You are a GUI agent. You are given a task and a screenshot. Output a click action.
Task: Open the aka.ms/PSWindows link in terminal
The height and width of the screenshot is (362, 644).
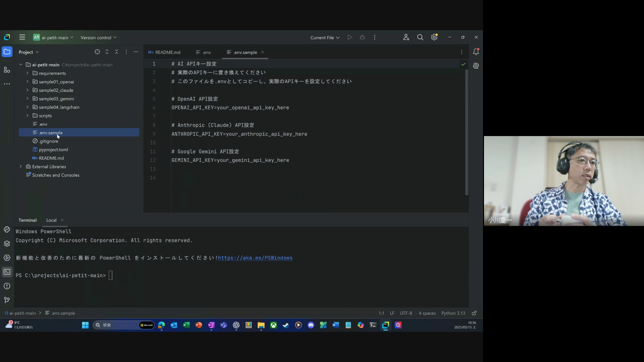point(255,258)
